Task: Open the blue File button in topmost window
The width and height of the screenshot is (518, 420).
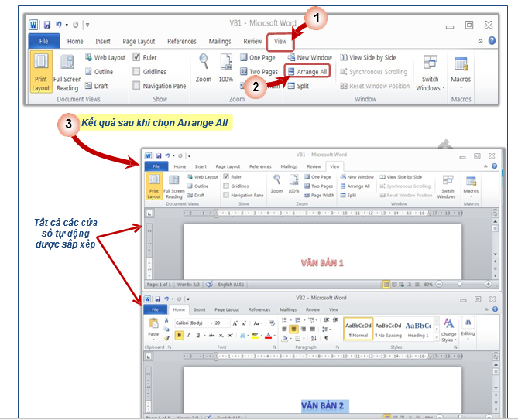Action: pyautogui.click(x=43, y=42)
